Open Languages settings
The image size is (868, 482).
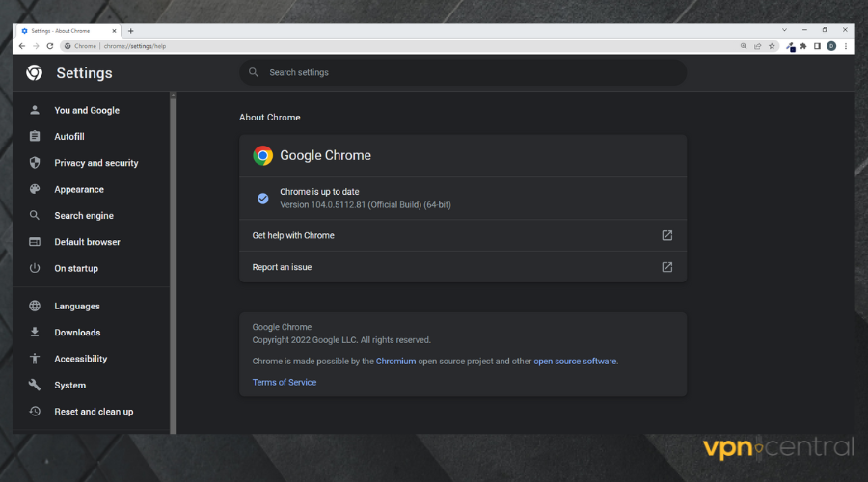[x=77, y=306]
